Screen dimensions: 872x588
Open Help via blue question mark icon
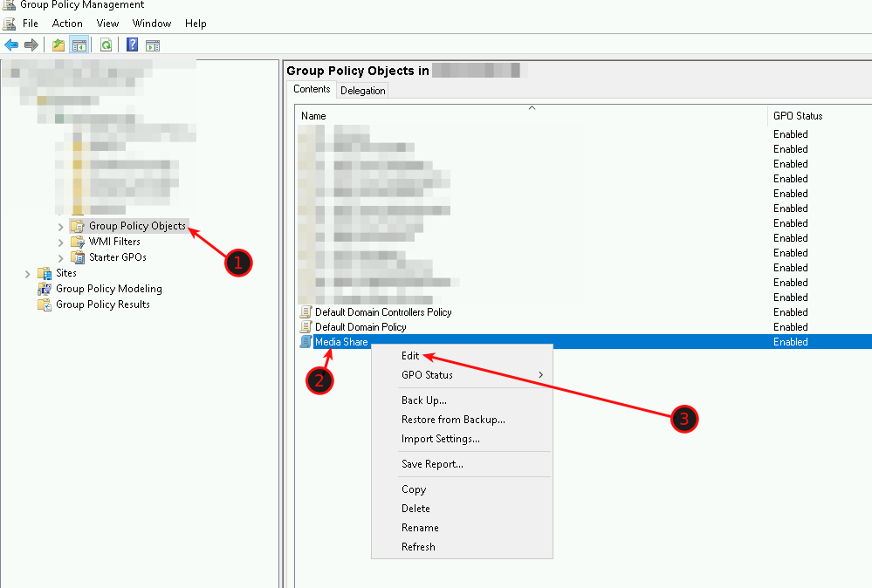(x=133, y=45)
